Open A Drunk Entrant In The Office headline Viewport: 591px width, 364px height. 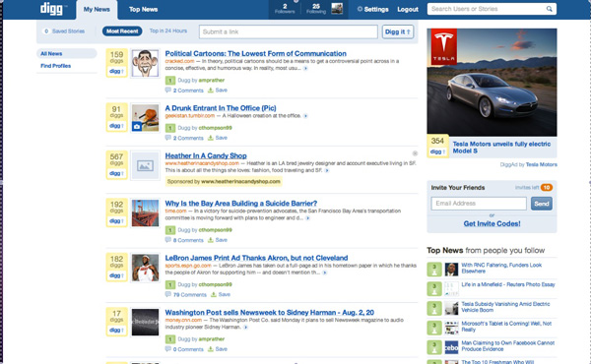(221, 108)
